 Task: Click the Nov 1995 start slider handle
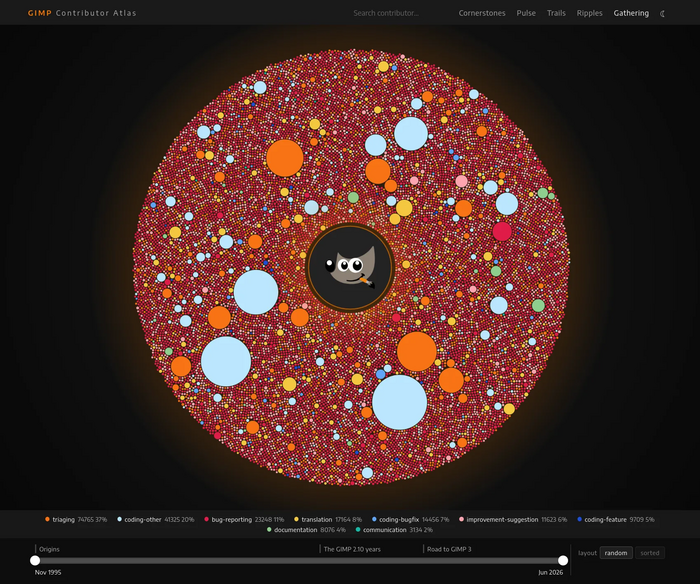[x=35, y=560]
